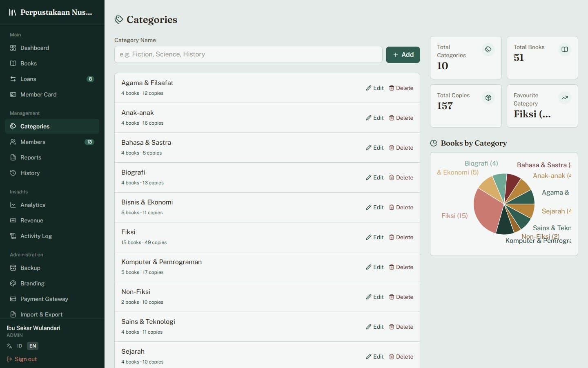Click the Analytics chart icon
Screen dimensions: 588x368
[x=13, y=205]
